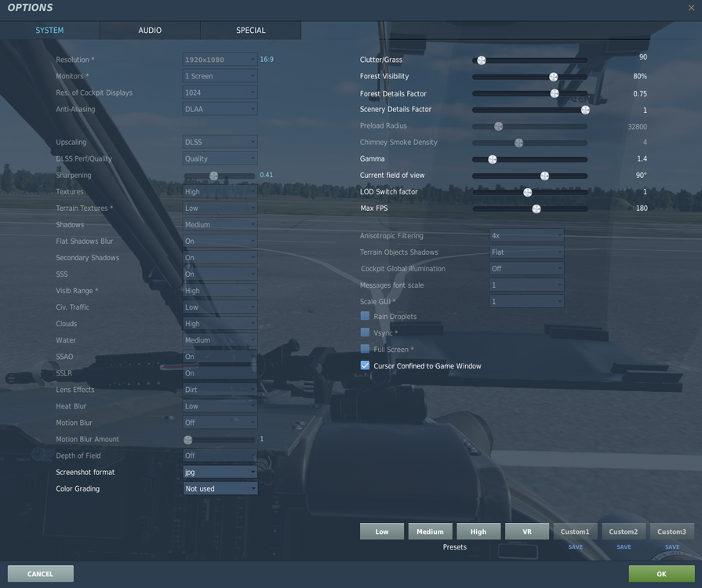This screenshot has height=588, width=702.
Task: Open the Scale GUI dropdown
Action: tap(526, 302)
